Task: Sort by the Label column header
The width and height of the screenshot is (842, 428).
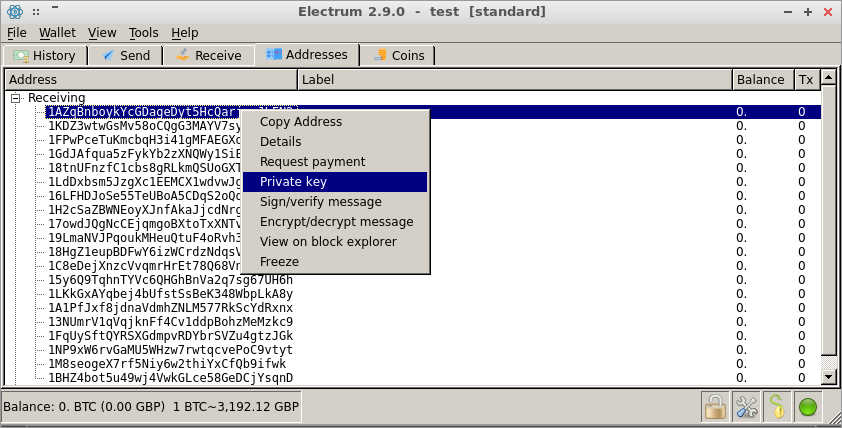Action: coord(515,79)
